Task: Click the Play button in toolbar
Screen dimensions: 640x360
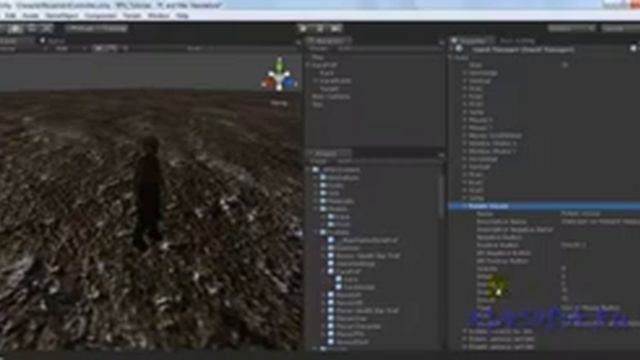Action: pos(303,29)
